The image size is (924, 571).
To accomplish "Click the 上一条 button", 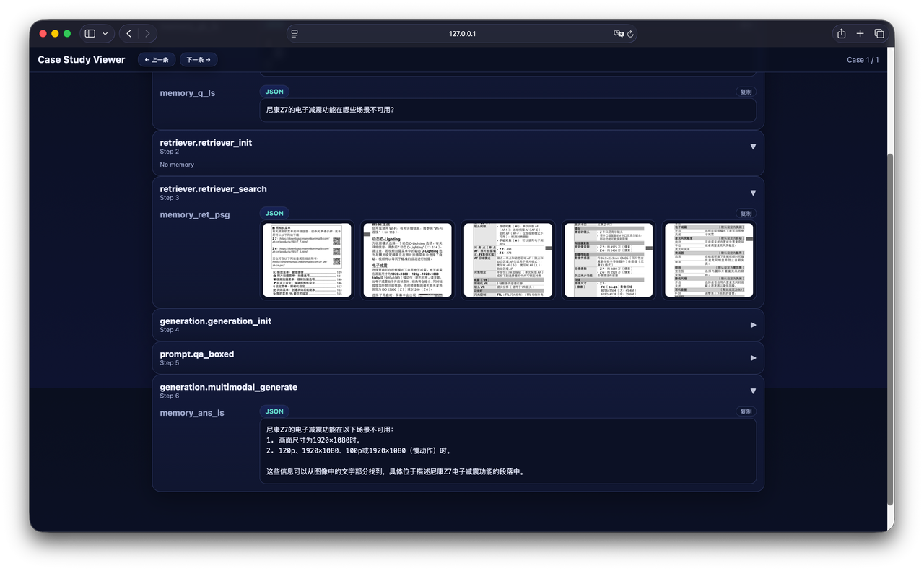I will coord(157,59).
